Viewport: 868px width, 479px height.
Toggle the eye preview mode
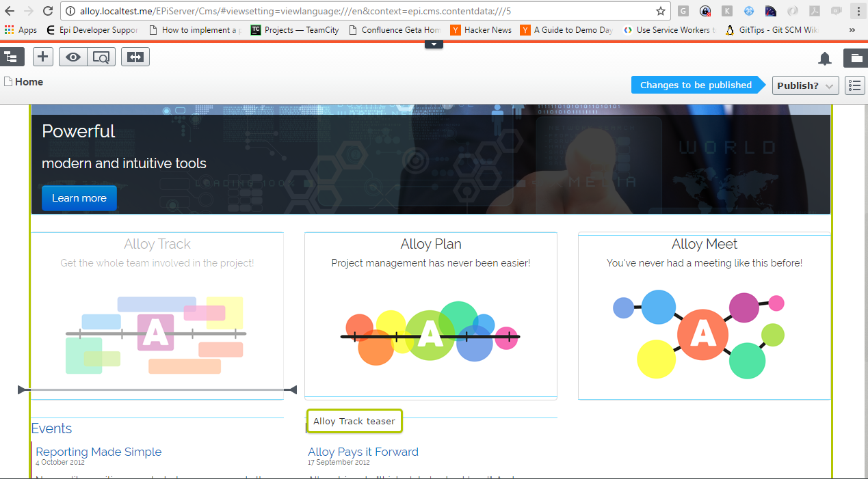73,57
